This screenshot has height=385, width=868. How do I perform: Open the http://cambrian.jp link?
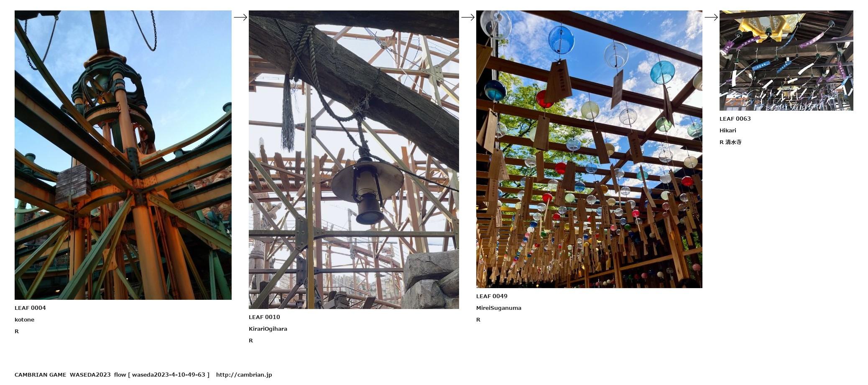[244, 375]
